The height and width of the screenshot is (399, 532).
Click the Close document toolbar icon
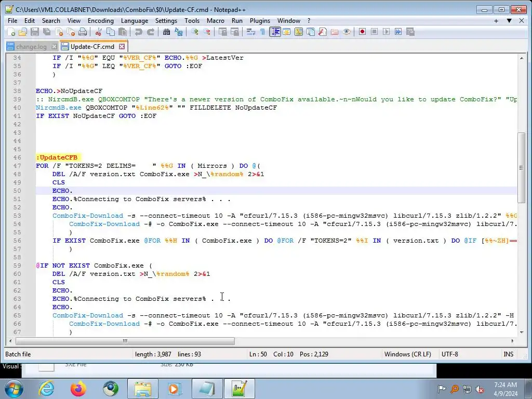click(x=59, y=32)
